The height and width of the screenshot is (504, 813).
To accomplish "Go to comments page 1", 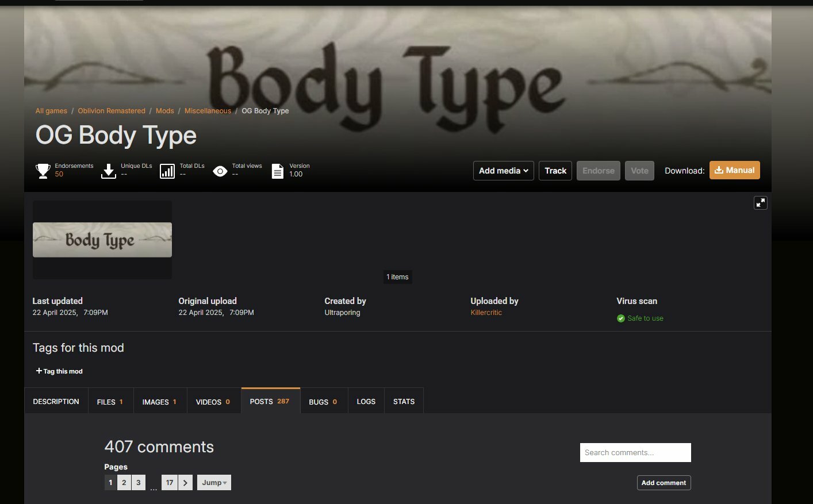I will (x=110, y=483).
